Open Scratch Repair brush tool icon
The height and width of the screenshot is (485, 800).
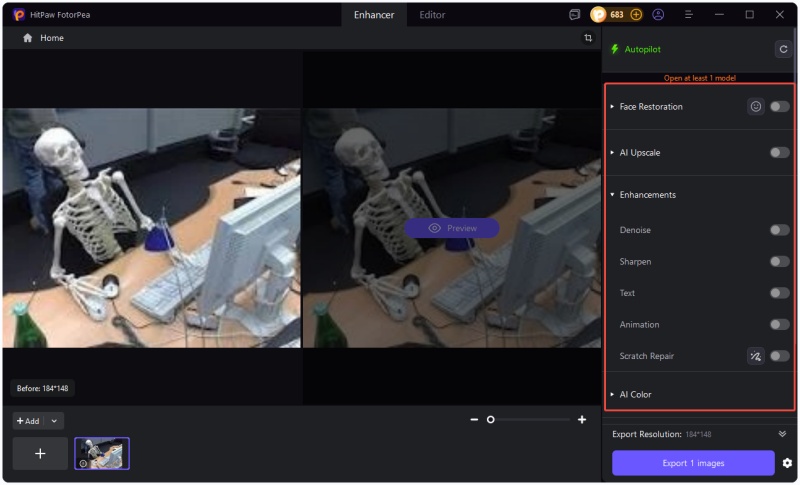[756, 356]
